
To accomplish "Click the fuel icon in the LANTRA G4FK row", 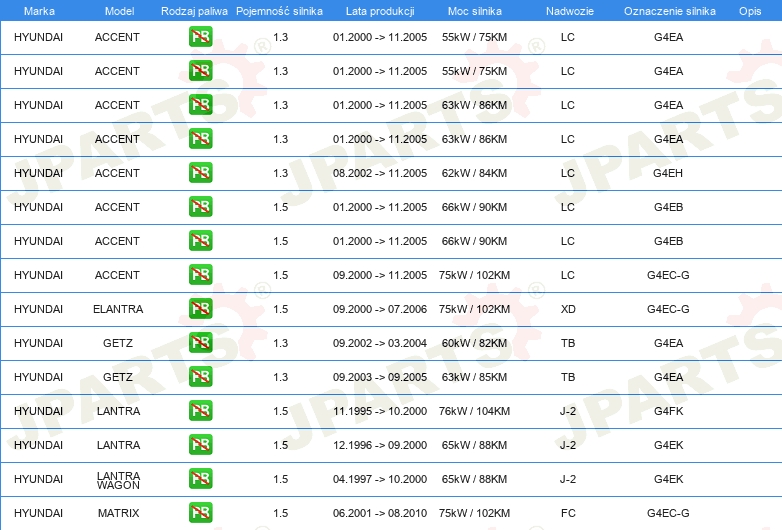I will 200,410.
